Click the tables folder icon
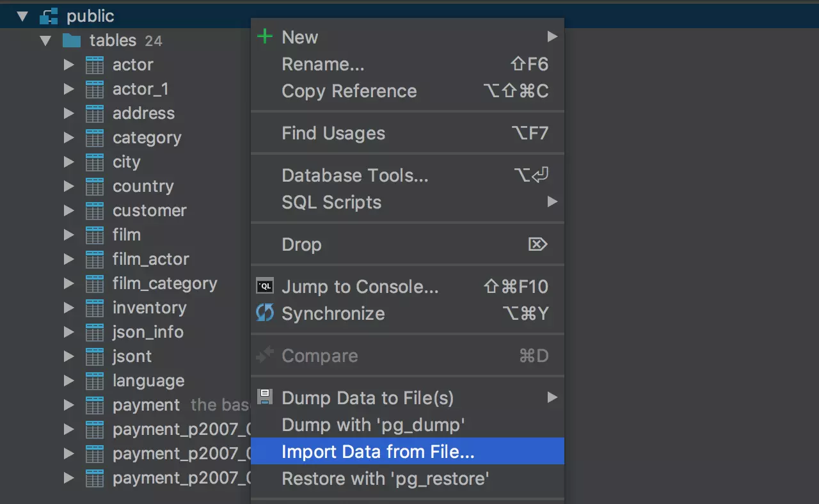 pyautogui.click(x=72, y=41)
